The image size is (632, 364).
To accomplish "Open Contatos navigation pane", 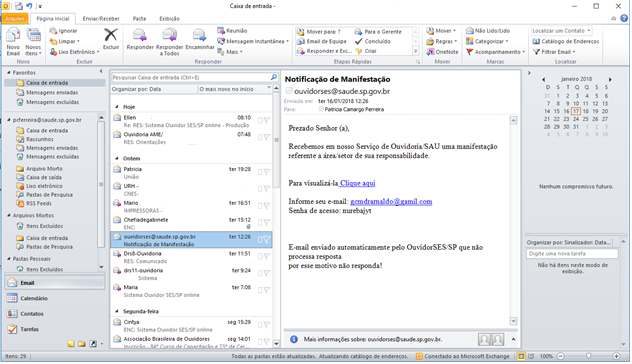I will [54, 314].
